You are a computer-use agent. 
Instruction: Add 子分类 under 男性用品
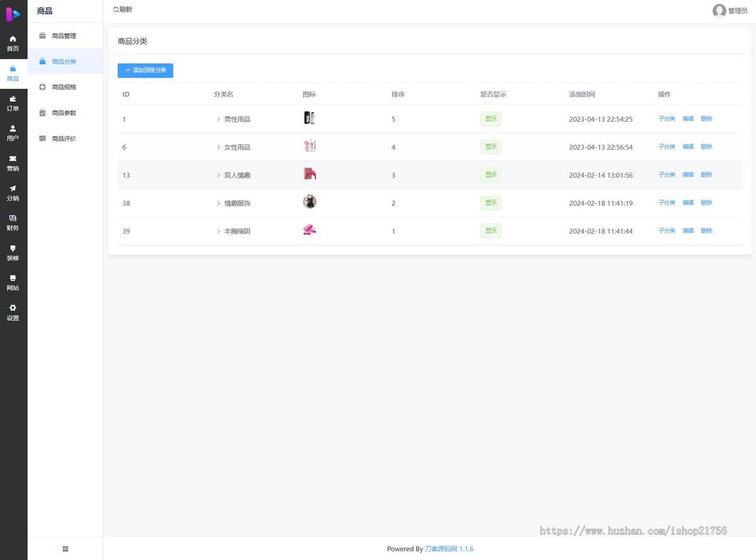pos(667,118)
